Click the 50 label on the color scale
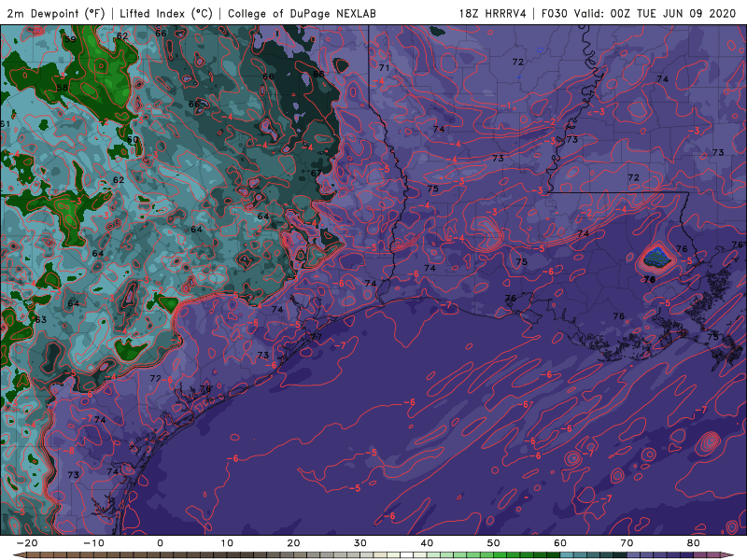Viewport: 747px width, 560px height. click(494, 543)
